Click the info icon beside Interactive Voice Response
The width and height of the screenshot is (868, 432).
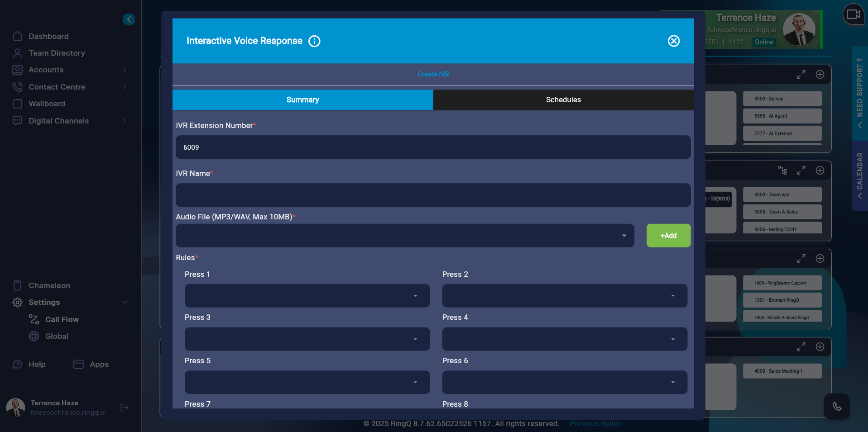314,41
